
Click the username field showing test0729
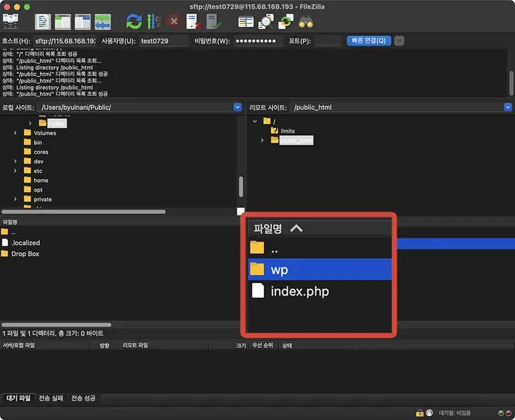(x=164, y=41)
